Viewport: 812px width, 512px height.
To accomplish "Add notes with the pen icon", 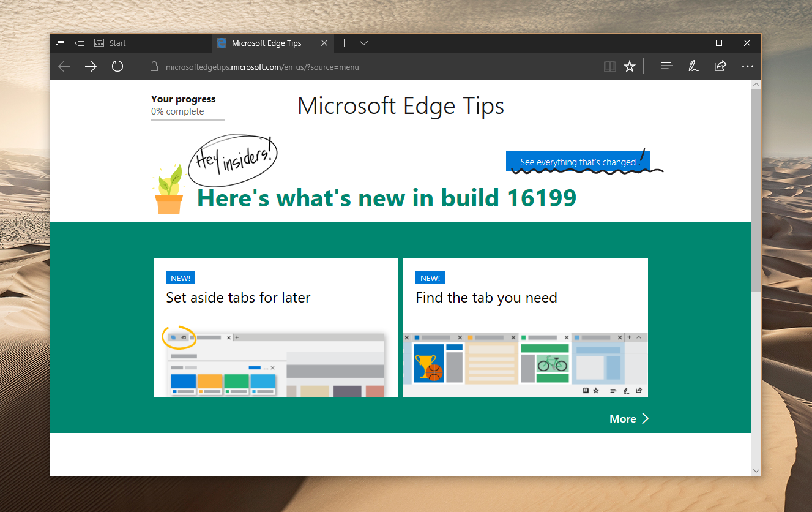I will (694, 66).
